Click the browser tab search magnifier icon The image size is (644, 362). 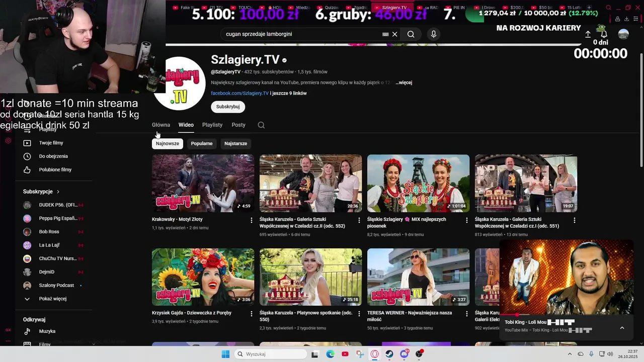click(x=608, y=8)
